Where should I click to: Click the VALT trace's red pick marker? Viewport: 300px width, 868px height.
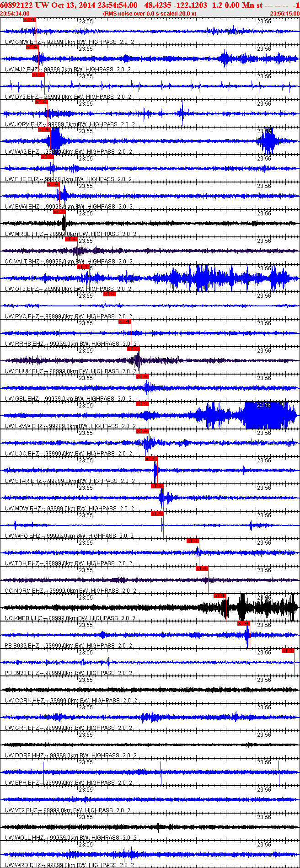tap(71, 239)
